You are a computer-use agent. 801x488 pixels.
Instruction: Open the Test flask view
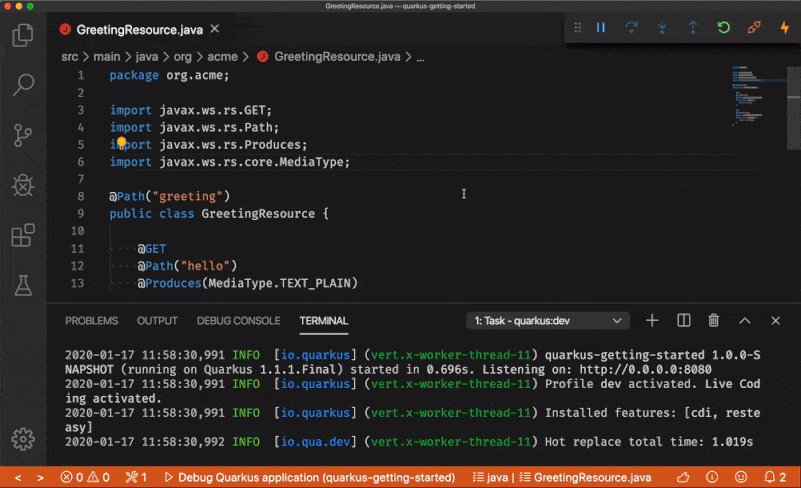click(22, 285)
